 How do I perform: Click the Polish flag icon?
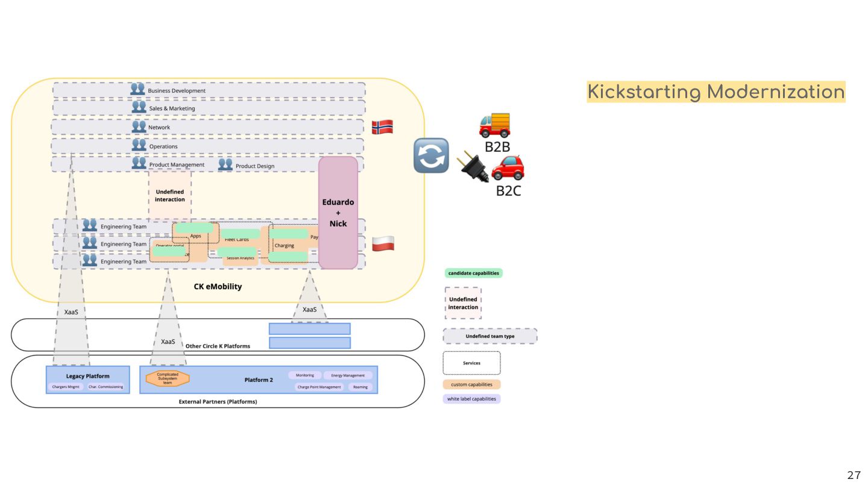tap(383, 243)
